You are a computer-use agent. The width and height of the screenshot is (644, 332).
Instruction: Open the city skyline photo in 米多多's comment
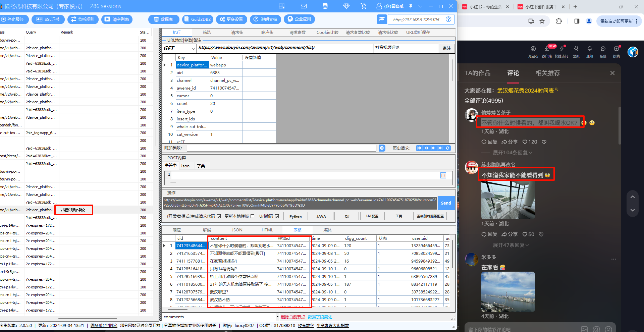pyautogui.click(x=508, y=292)
